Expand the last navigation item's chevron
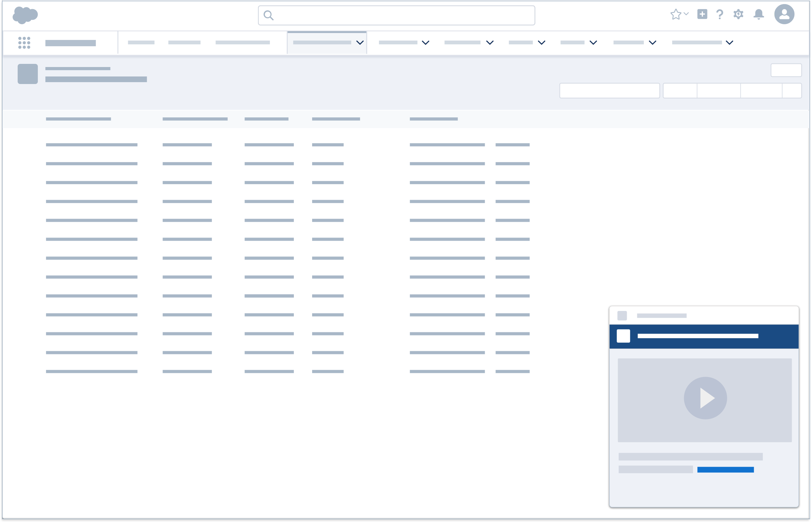Image resolution: width=812 pixels, height=523 pixels. [729, 43]
